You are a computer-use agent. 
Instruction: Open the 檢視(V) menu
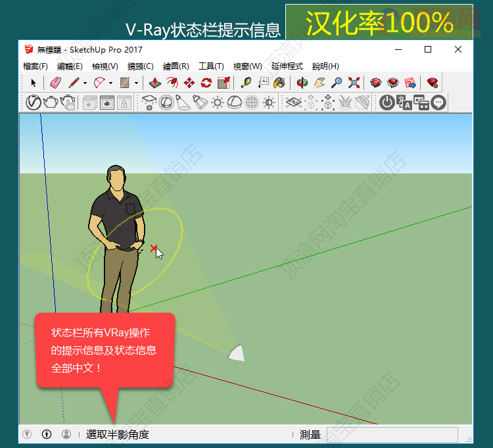point(105,66)
